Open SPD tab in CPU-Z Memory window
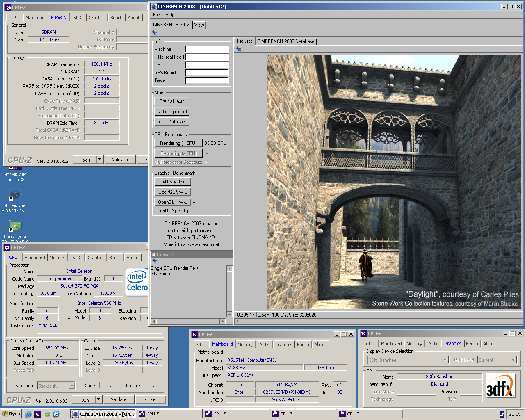Screen dimensions: 525x420 click(x=78, y=18)
